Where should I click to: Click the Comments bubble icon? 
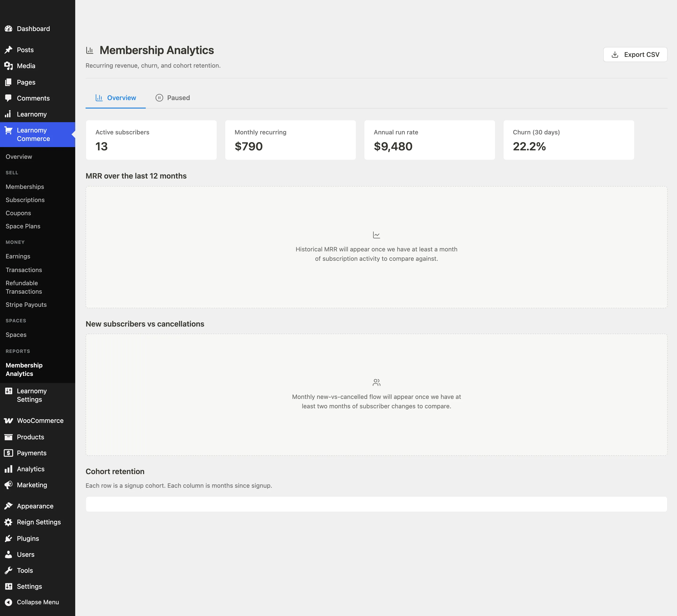coord(8,98)
